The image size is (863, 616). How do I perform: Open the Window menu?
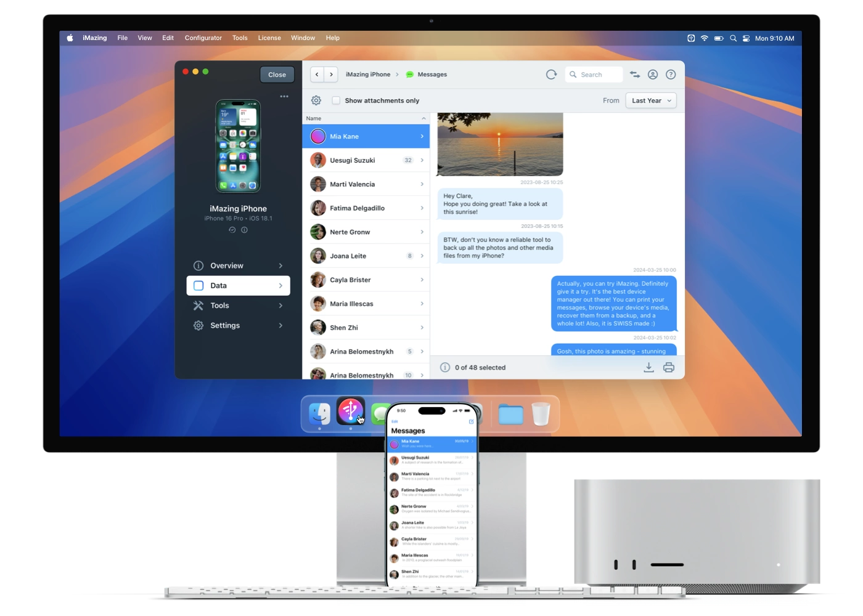pyautogui.click(x=303, y=38)
